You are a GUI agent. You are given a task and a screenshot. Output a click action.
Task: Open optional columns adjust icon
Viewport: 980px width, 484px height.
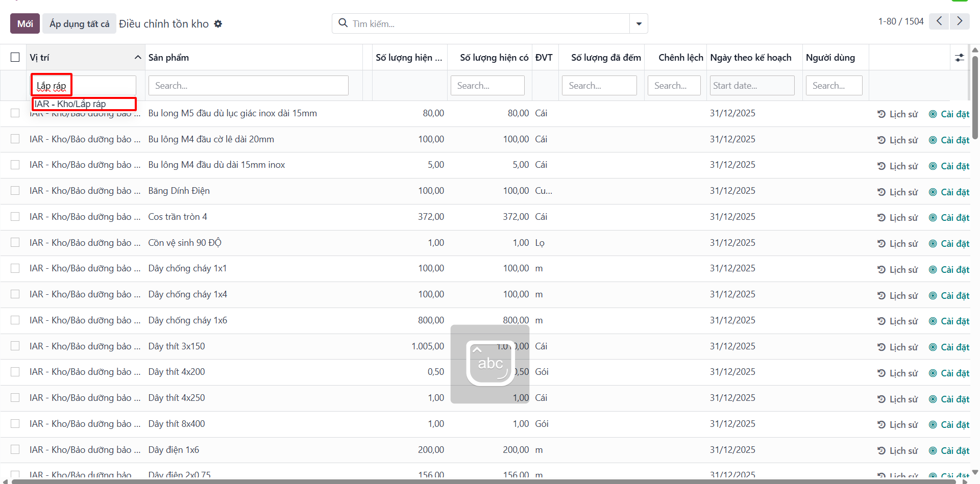960,58
